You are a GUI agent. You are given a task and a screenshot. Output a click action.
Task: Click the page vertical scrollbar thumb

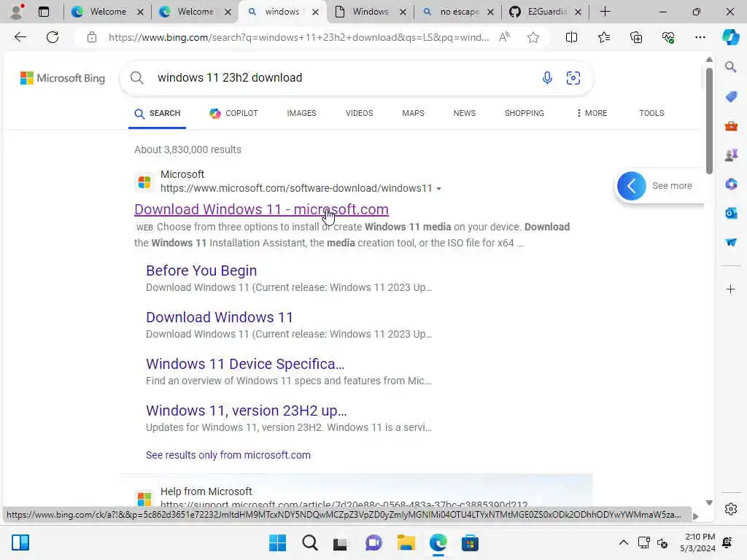[709, 121]
